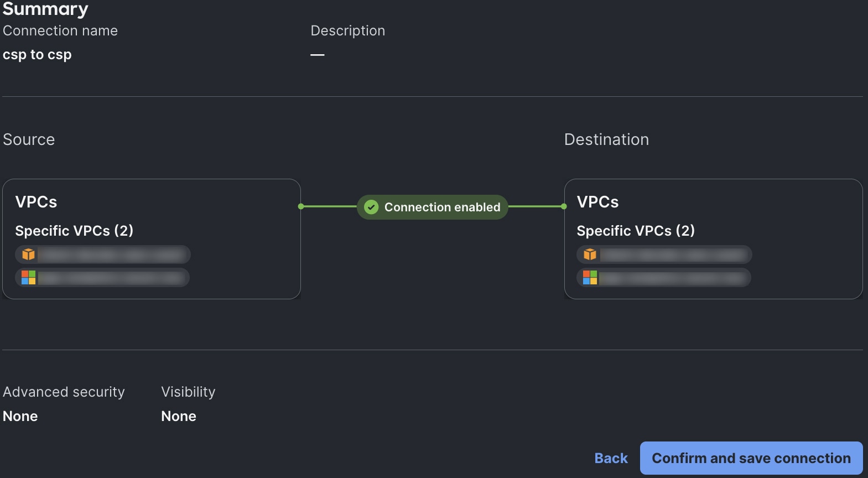Click the Microsoft Azure icon in Source VPCs
Screen dimensions: 868x478
pyautogui.click(x=28, y=277)
